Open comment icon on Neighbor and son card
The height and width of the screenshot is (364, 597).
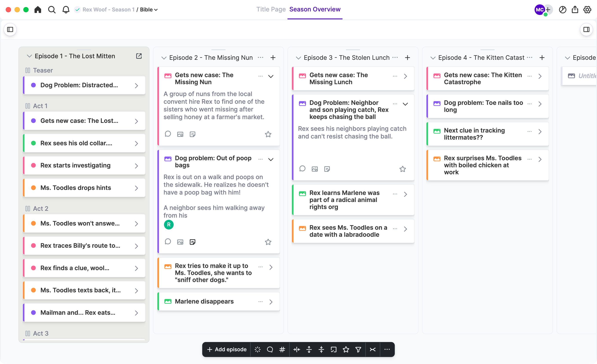coord(302,169)
